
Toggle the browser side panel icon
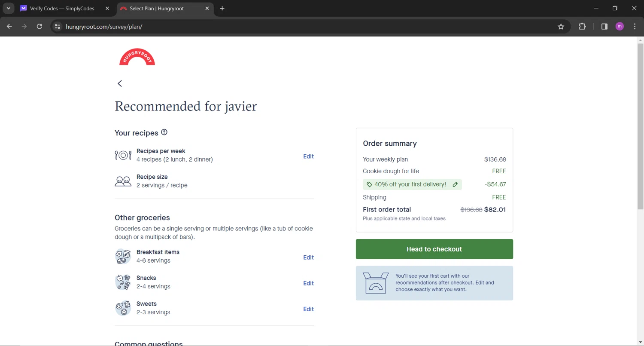[605, 27]
